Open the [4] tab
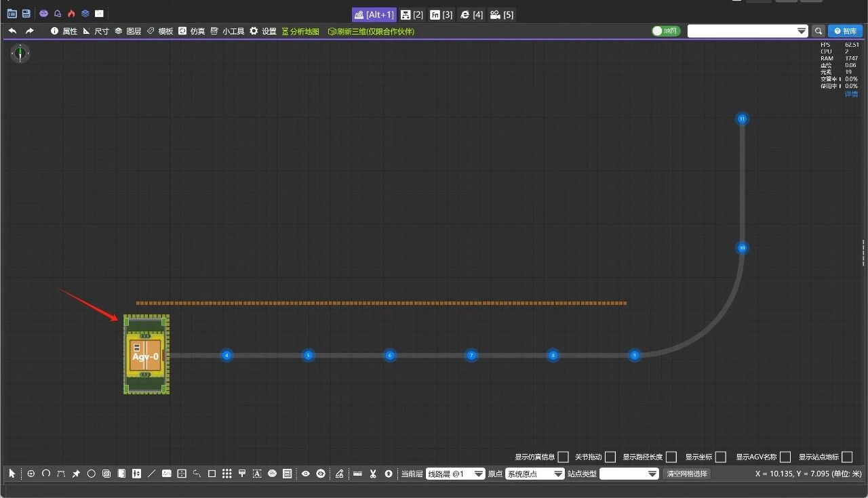The image size is (868, 498). coord(471,14)
